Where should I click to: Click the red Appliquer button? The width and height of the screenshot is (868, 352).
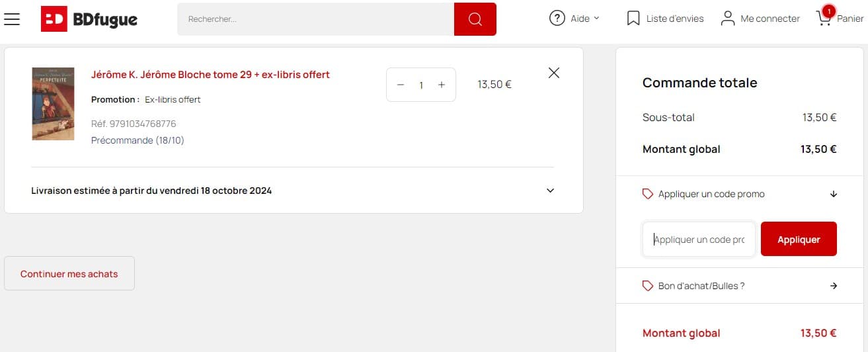[x=799, y=239]
